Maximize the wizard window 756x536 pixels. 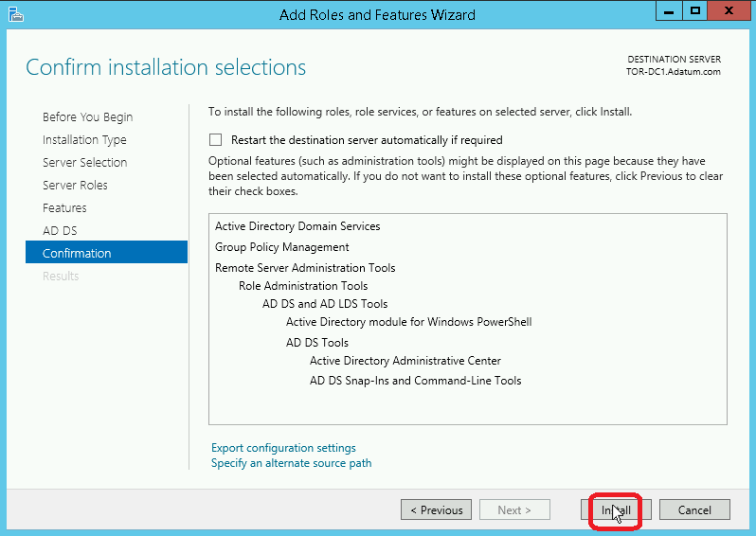click(x=694, y=11)
